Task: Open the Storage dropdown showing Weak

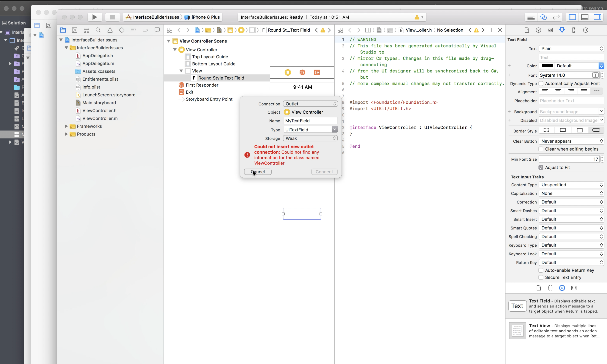Action: click(310, 138)
